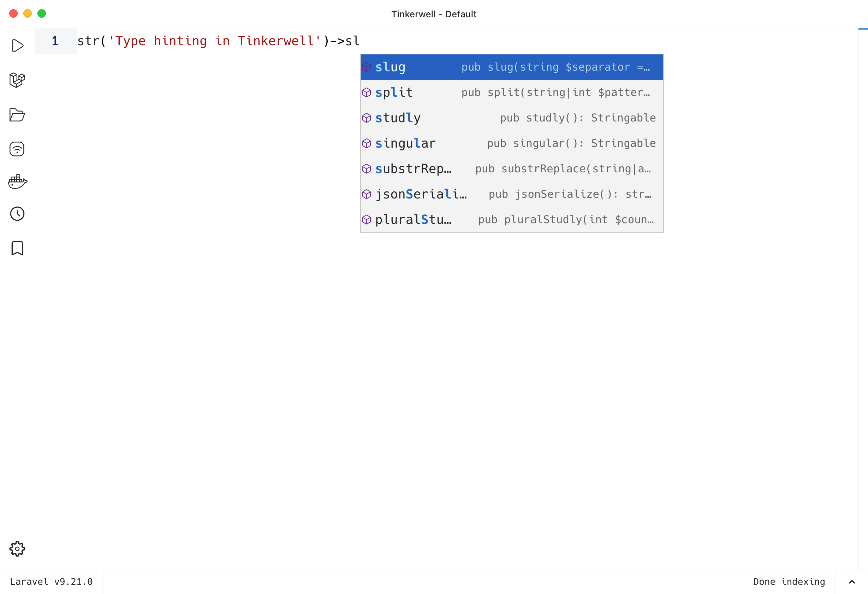Viewport: 868px width, 594px height.
Task: Click the cube icon beside substrReplace suggestion
Action: pyautogui.click(x=367, y=168)
